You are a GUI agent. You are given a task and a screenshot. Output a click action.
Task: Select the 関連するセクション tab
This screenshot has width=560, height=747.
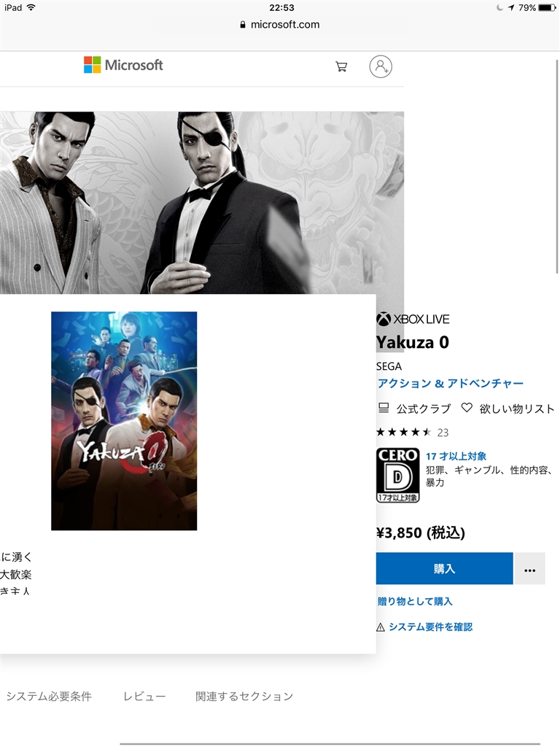click(244, 697)
